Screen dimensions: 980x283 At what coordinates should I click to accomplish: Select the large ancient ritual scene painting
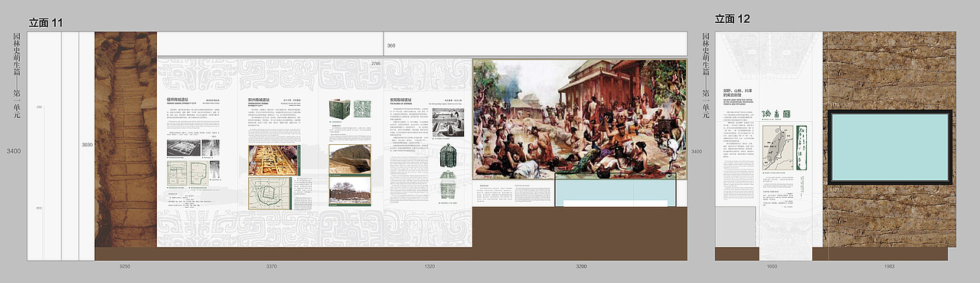580,120
